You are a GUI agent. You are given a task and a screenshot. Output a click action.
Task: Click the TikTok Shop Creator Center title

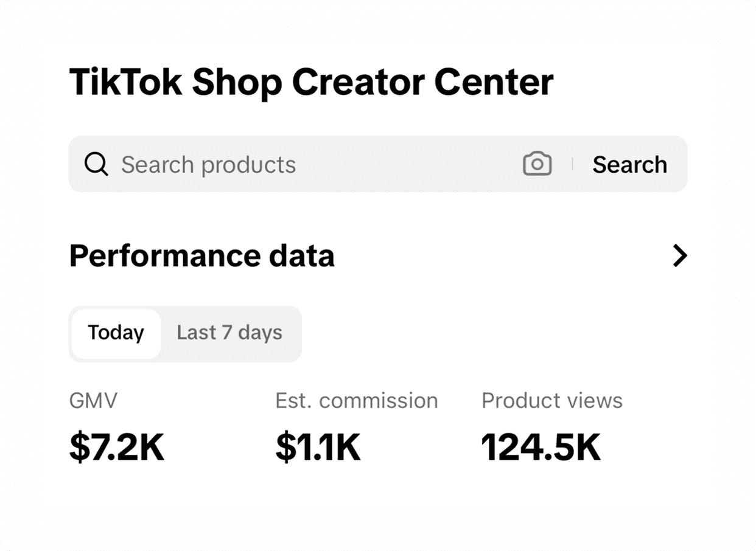pos(312,82)
